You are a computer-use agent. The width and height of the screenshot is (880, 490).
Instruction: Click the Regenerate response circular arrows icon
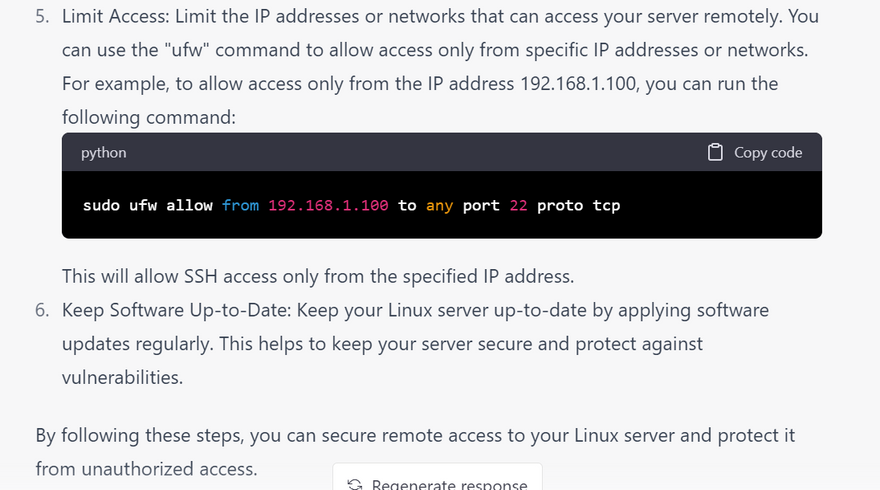pyautogui.click(x=354, y=484)
